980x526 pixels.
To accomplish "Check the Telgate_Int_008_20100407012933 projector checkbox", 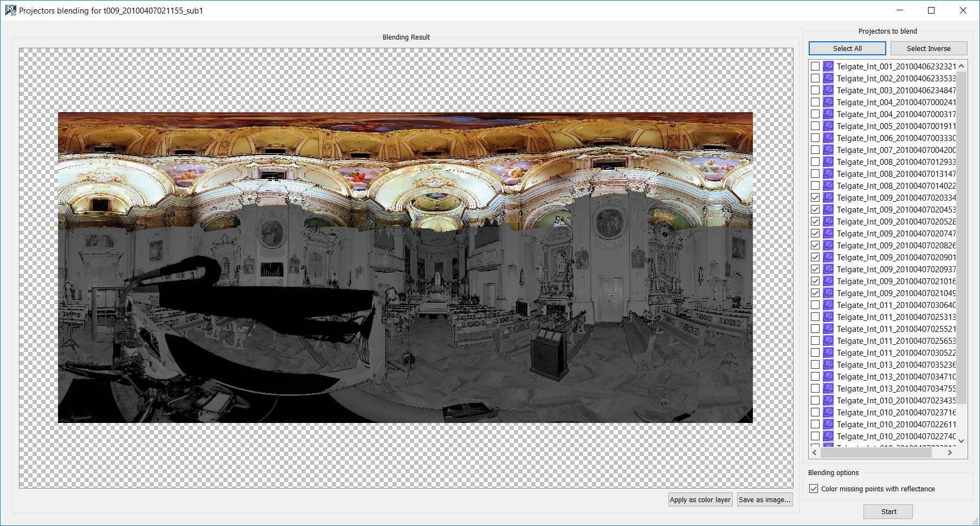I will [x=815, y=162].
